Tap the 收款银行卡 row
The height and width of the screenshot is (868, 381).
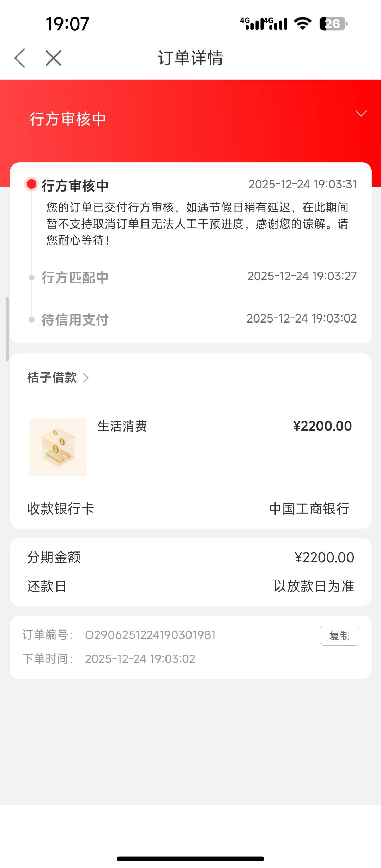click(190, 509)
